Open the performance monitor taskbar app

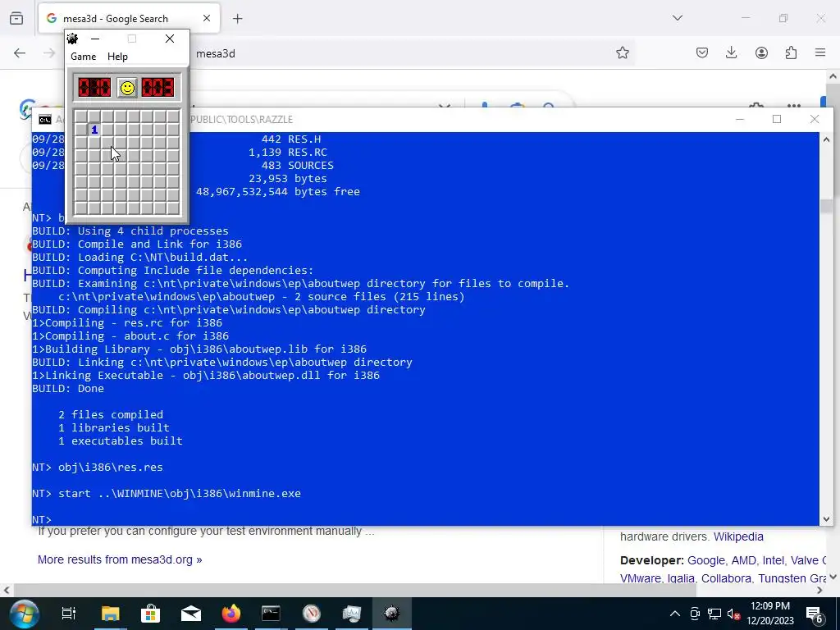pos(351,614)
